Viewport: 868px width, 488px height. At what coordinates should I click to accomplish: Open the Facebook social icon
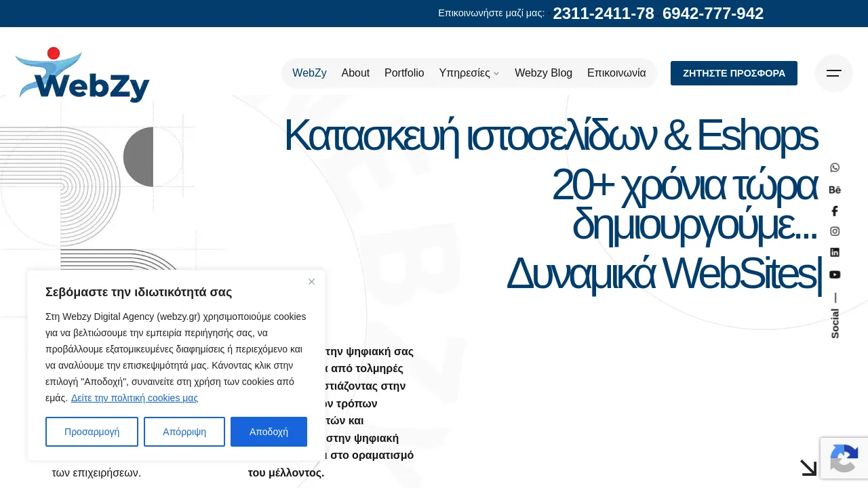835,211
